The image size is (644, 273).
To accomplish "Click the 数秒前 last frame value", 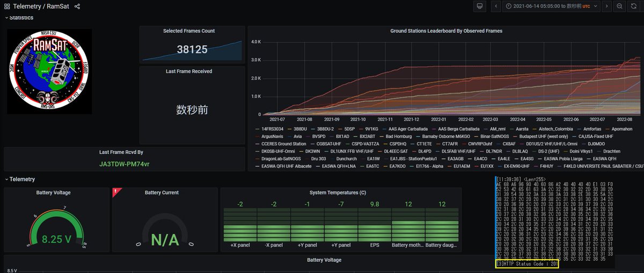I will point(192,110).
